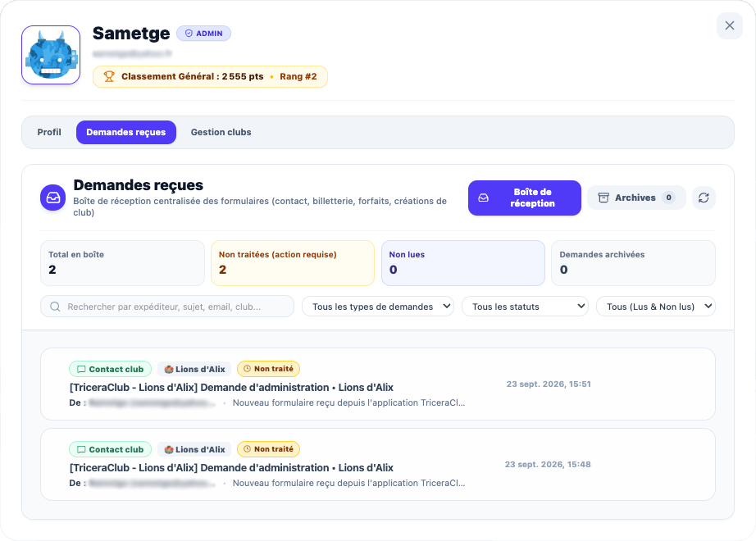
Task: Open the 15:48 Demande d'administration request
Action: tap(378, 464)
